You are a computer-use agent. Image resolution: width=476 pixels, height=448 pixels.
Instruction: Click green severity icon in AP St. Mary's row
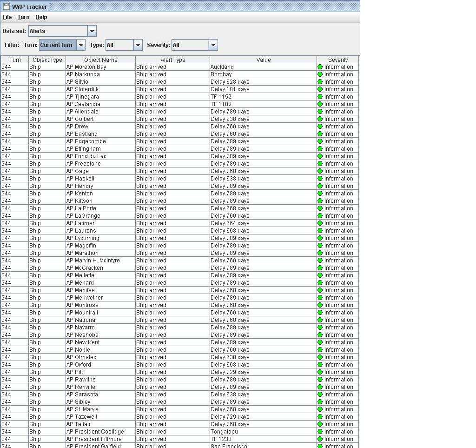pos(320,409)
